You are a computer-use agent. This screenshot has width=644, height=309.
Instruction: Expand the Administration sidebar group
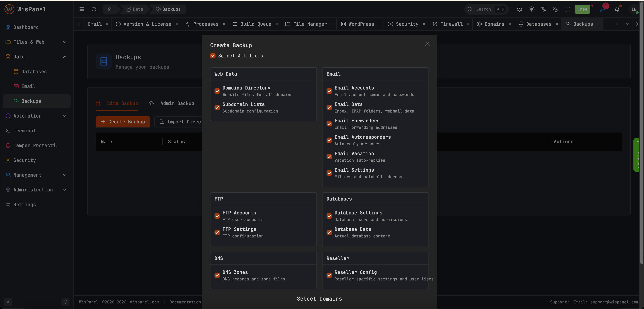(x=37, y=190)
